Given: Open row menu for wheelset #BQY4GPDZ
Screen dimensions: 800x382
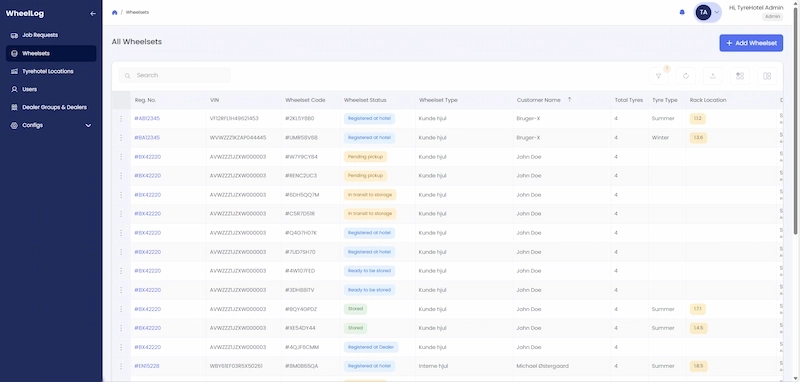Looking at the screenshot, I should click(121, 309).
